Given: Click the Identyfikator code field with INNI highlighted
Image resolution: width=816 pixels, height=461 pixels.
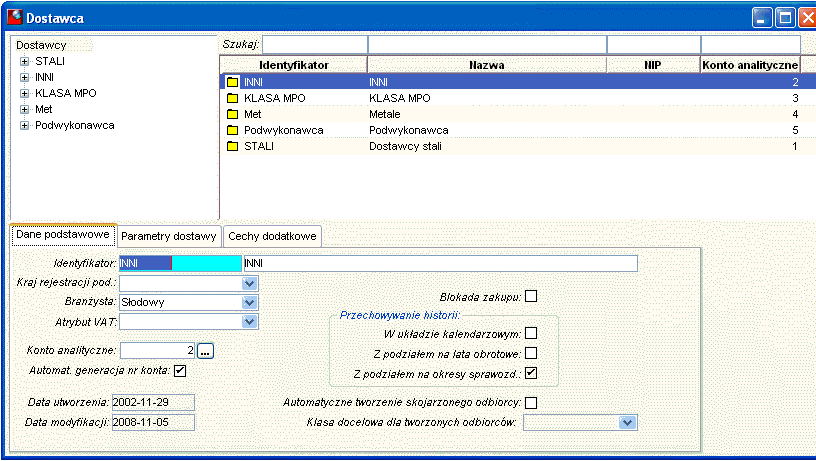Looking at the screenshot, I should click(x=180, y=263).
